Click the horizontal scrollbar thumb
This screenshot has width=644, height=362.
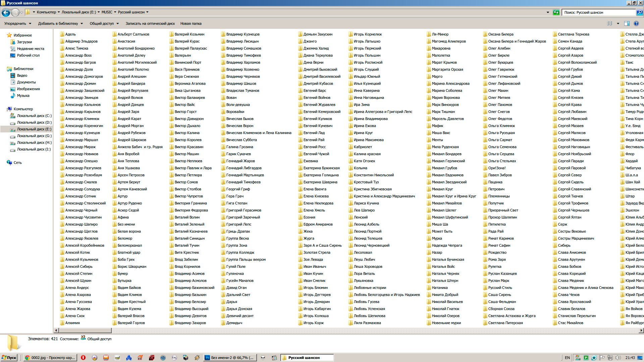85,330
